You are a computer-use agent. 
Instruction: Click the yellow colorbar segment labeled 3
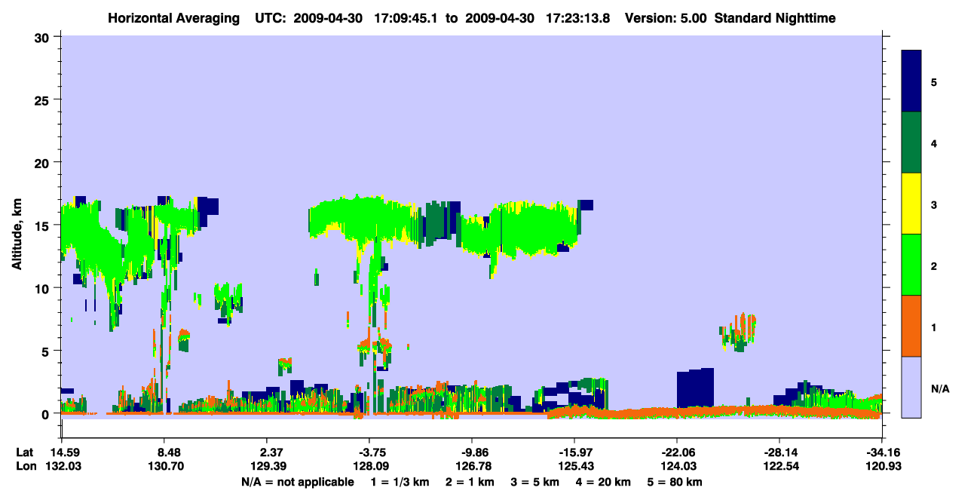[911, 204]
